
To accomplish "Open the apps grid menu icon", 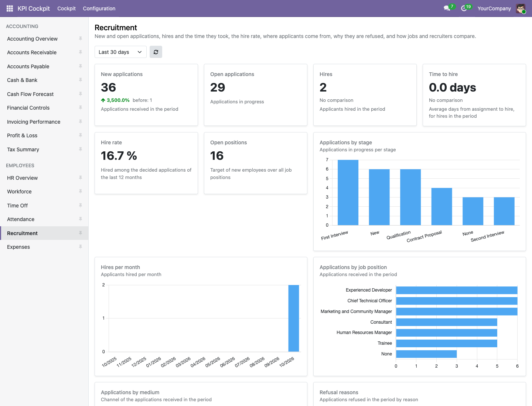I will 10,8.
